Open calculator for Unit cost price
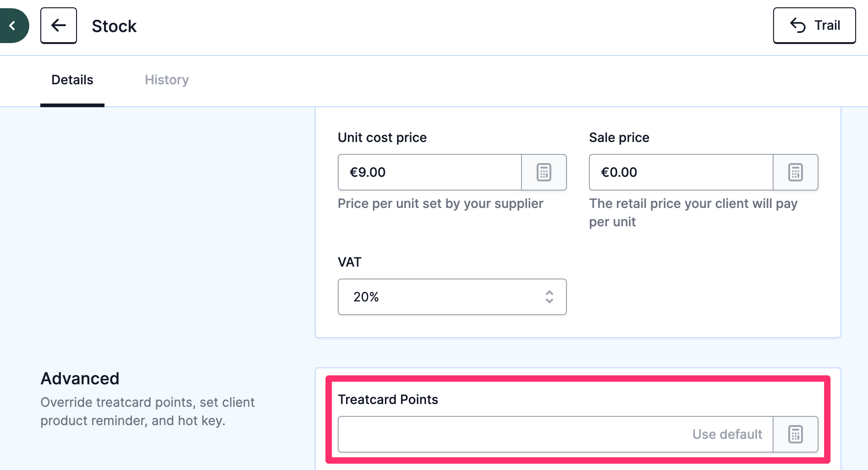 (x=544, y=172)
